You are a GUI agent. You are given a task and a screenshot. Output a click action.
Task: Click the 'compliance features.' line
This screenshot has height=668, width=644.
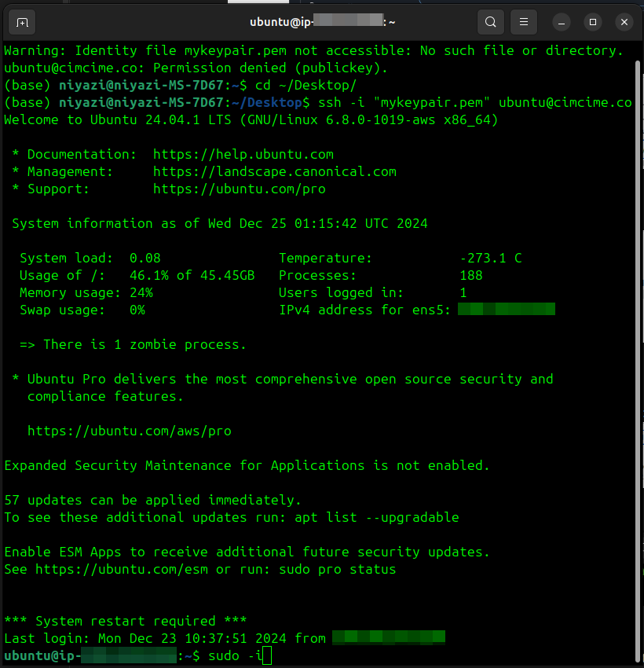tap(105, 396)
